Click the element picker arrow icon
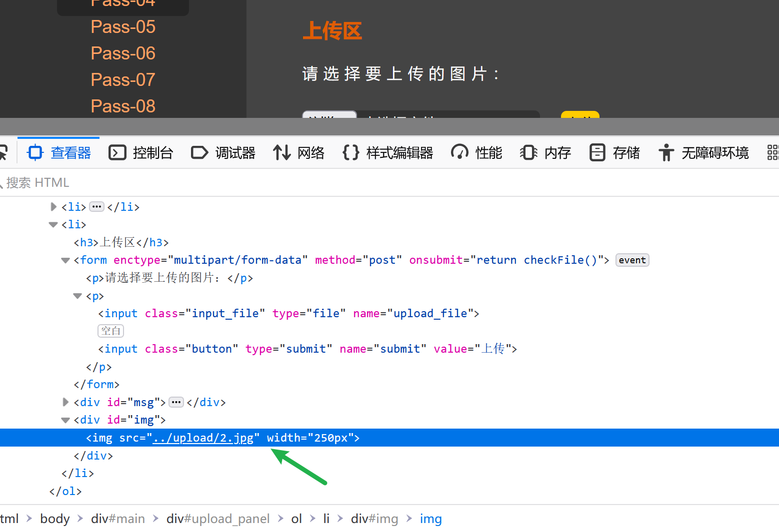Screen dimensions: 779x532 (3, 152)
